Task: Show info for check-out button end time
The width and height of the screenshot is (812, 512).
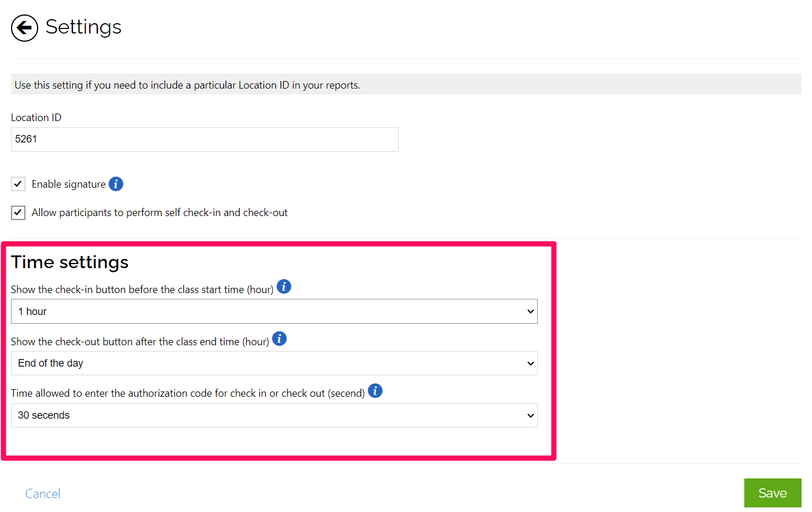Action: click(x=280, y=338)
